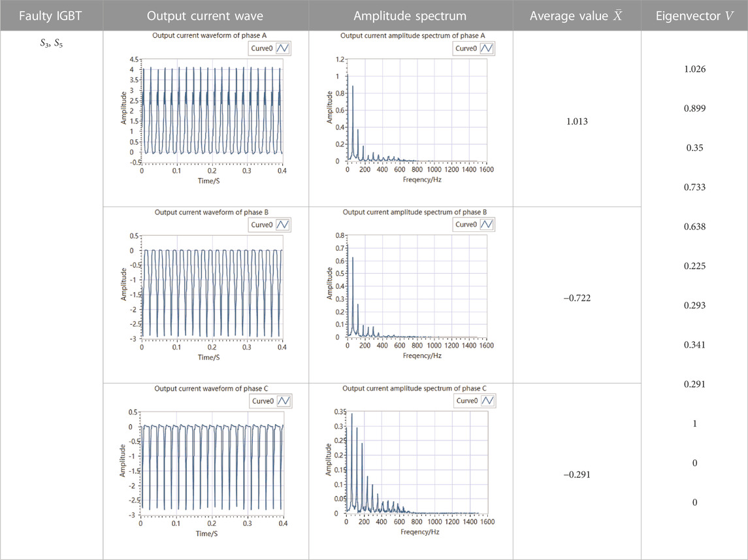Click title 'Output current amplitude spectrum of phase C'

[x=415, y=388]
